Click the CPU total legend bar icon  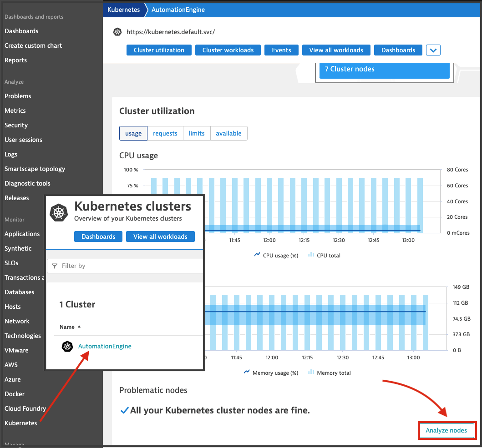coord(311,255)
